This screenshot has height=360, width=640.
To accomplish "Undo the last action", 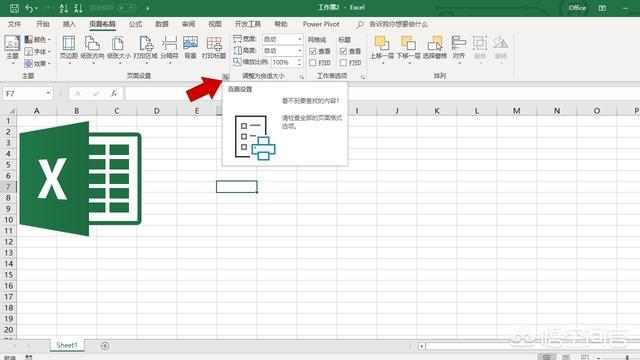I will coord(29,8).
